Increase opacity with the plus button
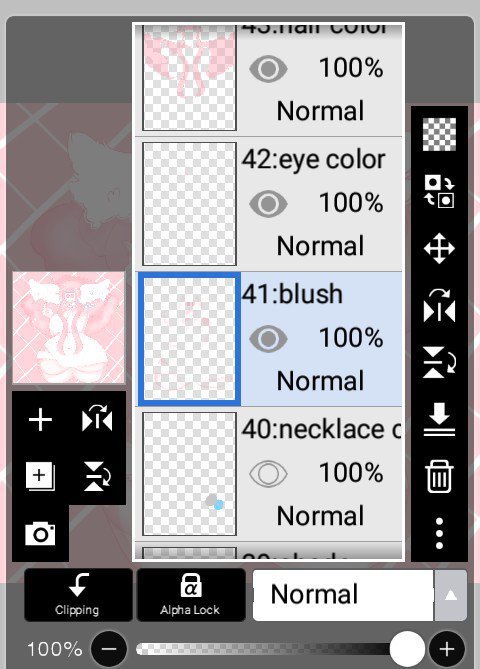This screenshot has height=669, width=480. [447, 649]
